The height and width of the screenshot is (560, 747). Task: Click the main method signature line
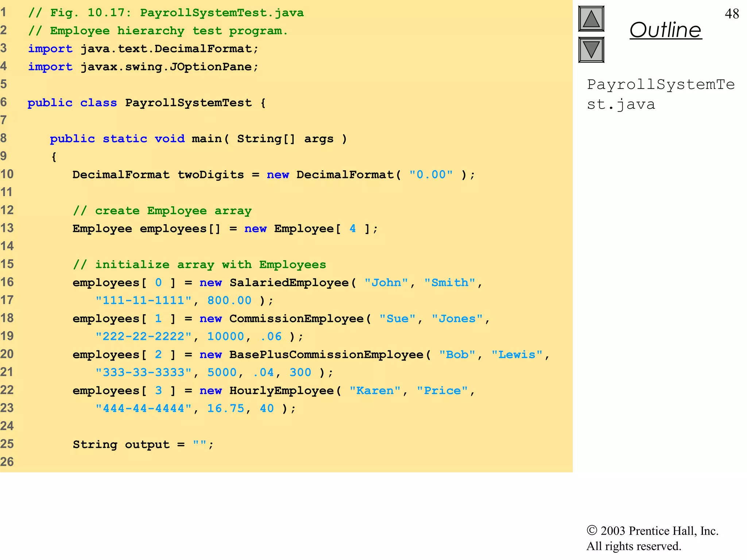click(x=198, y=139)
